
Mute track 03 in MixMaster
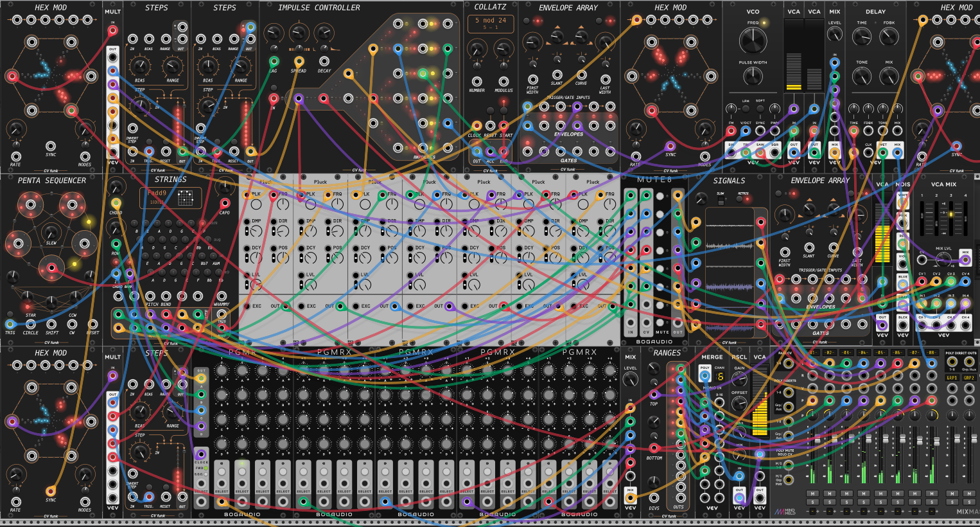[846, 493]
